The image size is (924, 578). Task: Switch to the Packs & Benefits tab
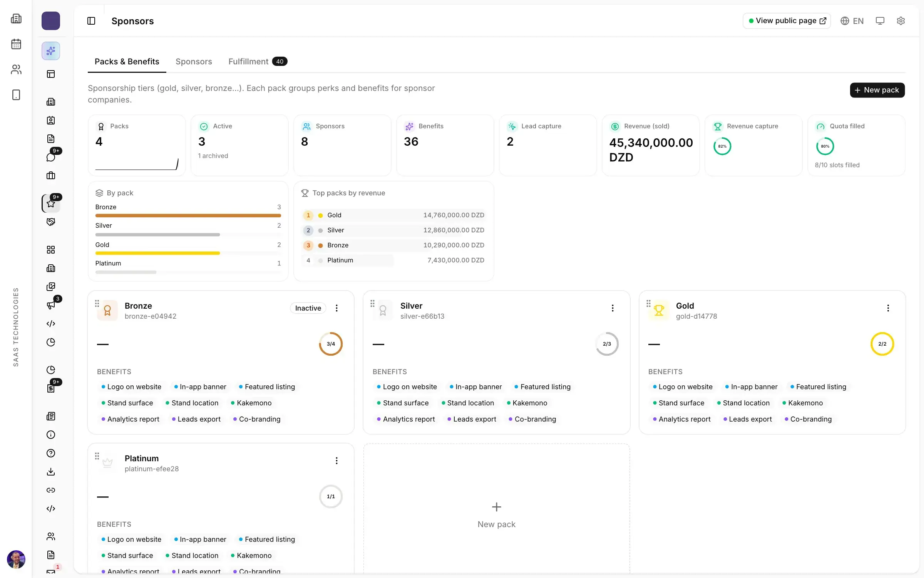[x=127, y=62]
